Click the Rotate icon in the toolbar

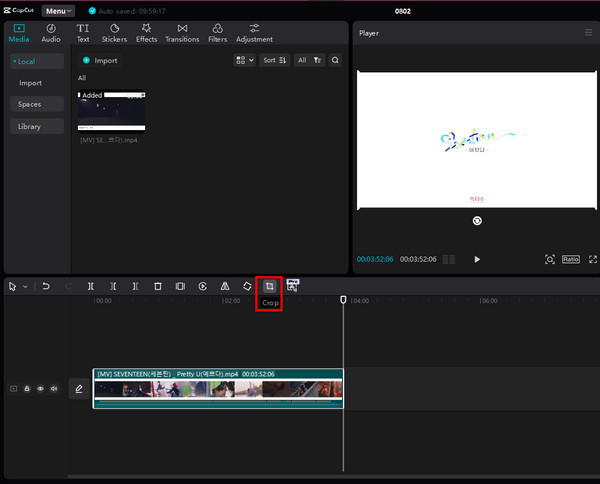[x=247, y=286]
